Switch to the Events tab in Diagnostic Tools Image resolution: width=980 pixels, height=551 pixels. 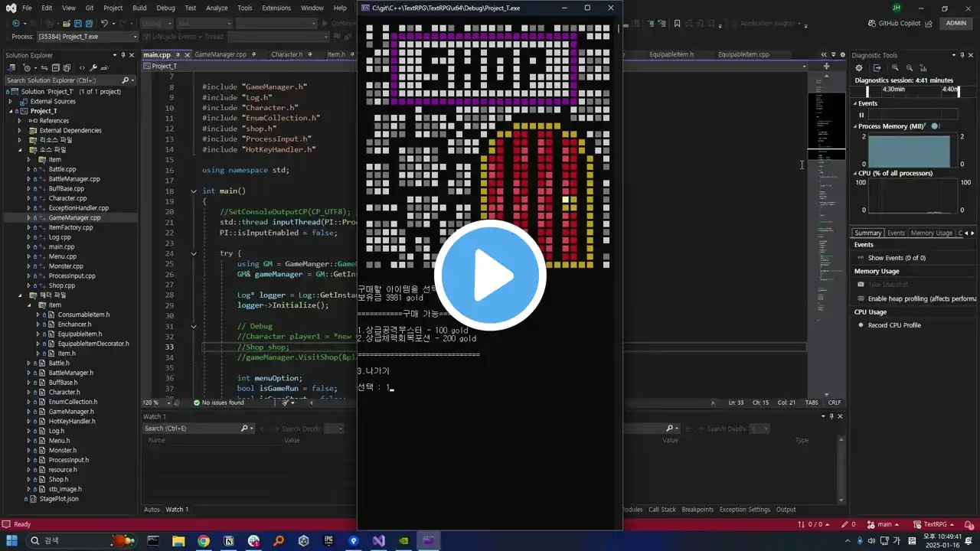896,233
